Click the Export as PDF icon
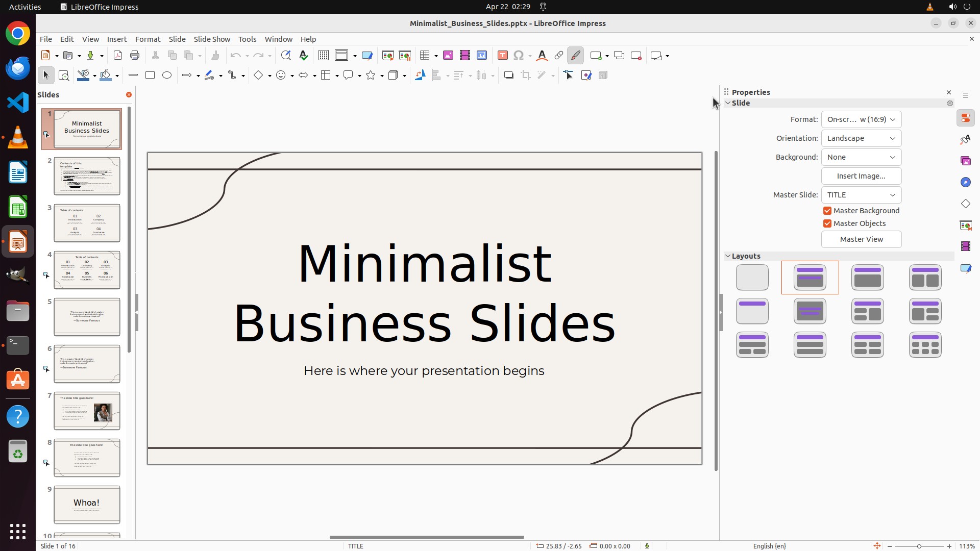The image size is (980, 551). [118, 56]
